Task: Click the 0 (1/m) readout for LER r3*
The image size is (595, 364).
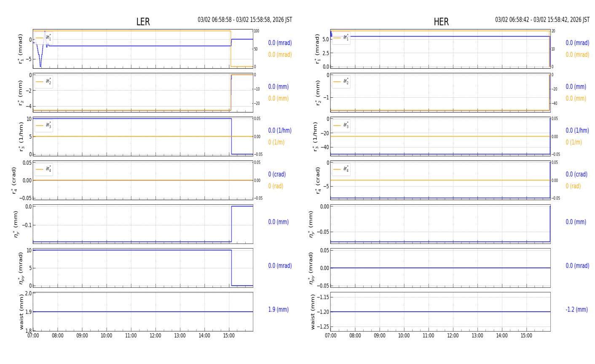Action: click(276, 142)
